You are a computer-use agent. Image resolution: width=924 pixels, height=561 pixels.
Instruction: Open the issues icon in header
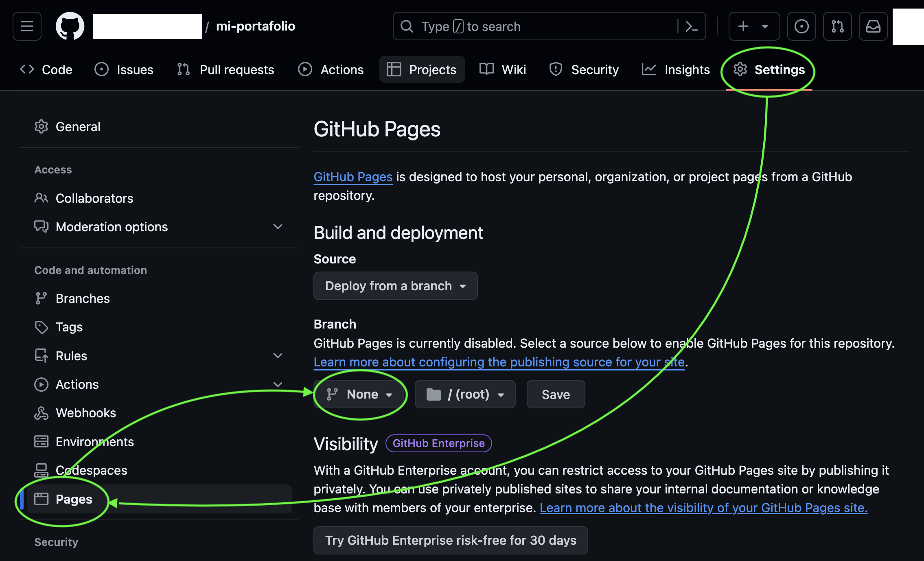point(801,26)
